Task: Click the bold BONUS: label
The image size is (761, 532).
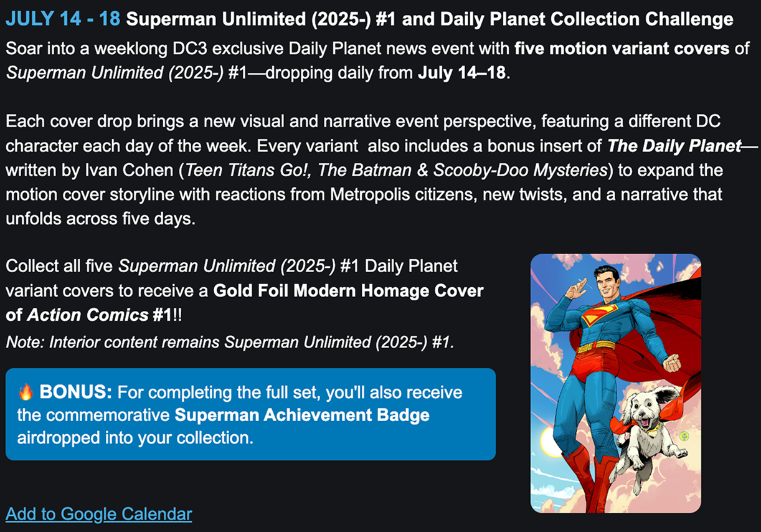Action: [x=75, y=392]
